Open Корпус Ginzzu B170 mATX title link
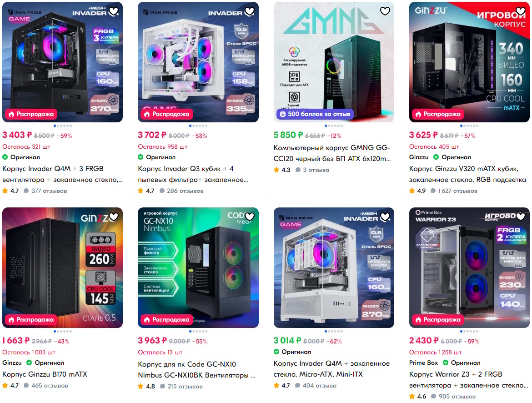This screenshot has width=532, height=403. [x=45, y=374]
